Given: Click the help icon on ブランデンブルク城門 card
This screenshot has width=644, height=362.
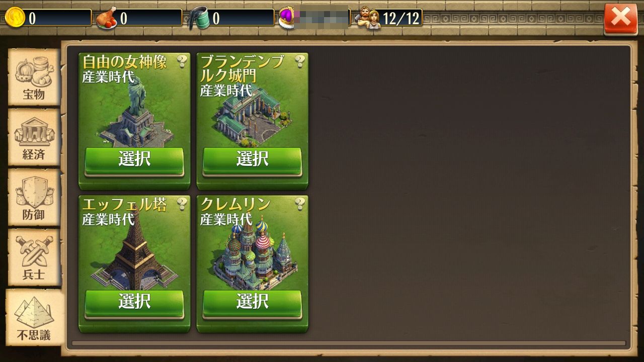Looking at the screenshot, I should tap(300, 61).
